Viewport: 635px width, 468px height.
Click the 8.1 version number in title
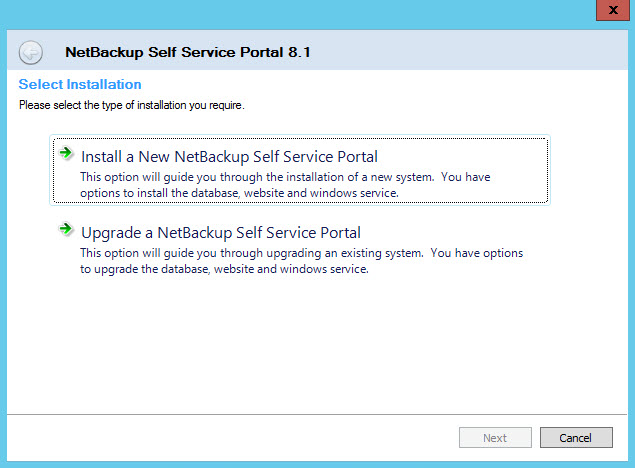coord(297,53)
